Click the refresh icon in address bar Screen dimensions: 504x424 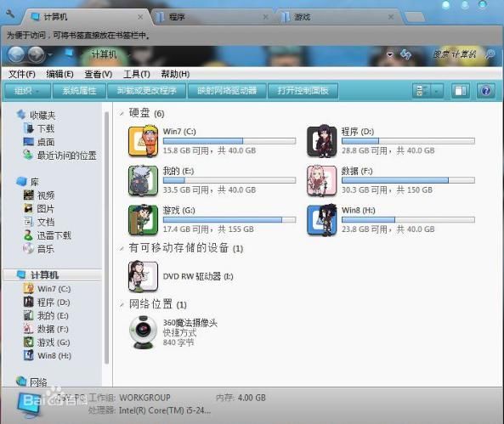pos(405,54)
